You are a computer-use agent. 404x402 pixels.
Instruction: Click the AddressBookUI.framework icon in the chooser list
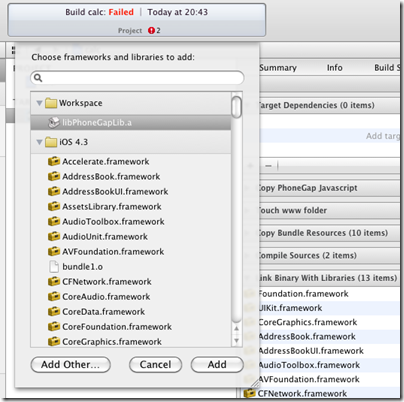click(54, 191)
